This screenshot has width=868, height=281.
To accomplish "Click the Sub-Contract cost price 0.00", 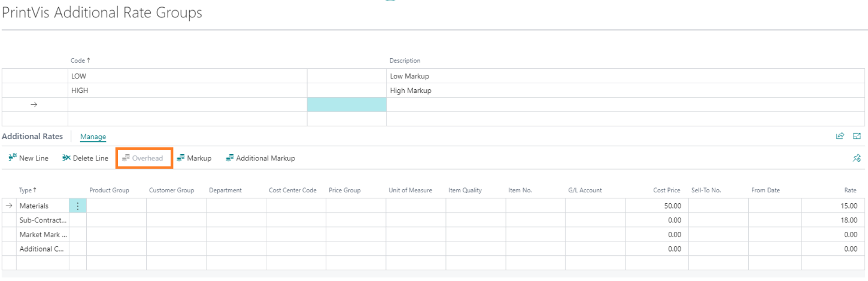I will pyautogui.click(x=657, y=220).
